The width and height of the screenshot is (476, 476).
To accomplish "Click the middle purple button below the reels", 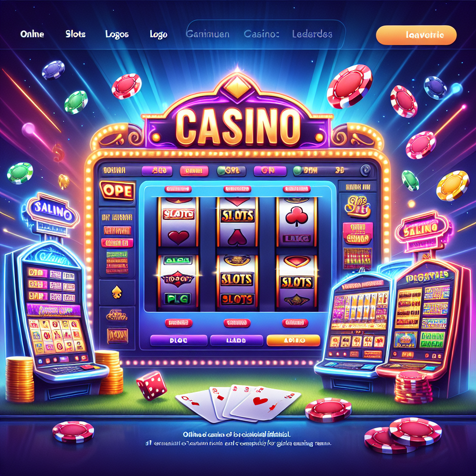I will 236,341.
